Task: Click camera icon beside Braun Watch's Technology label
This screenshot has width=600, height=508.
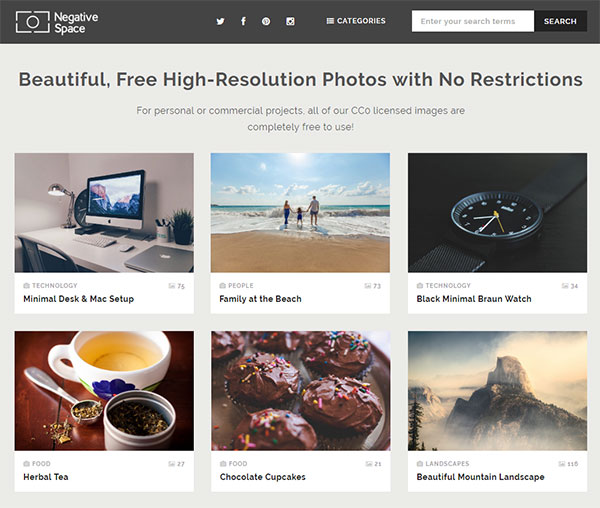Action: 420,285
